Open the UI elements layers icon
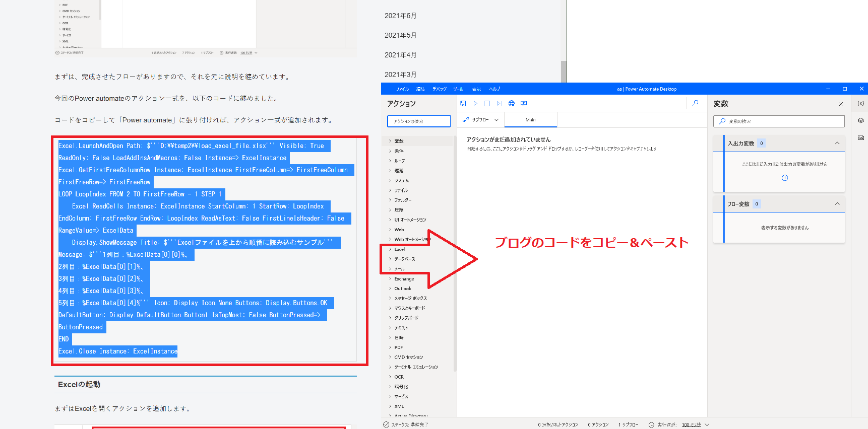 [x=860, y=120]
